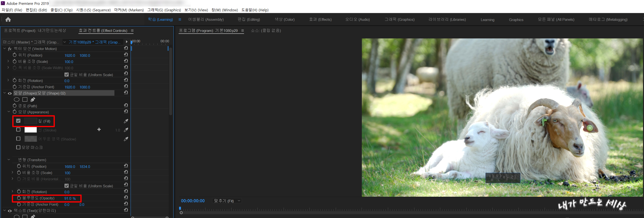Open the Master clip dropdown arrow
Image resolution: width=644 pixels, height=218 pixels.
pos(64,42)
